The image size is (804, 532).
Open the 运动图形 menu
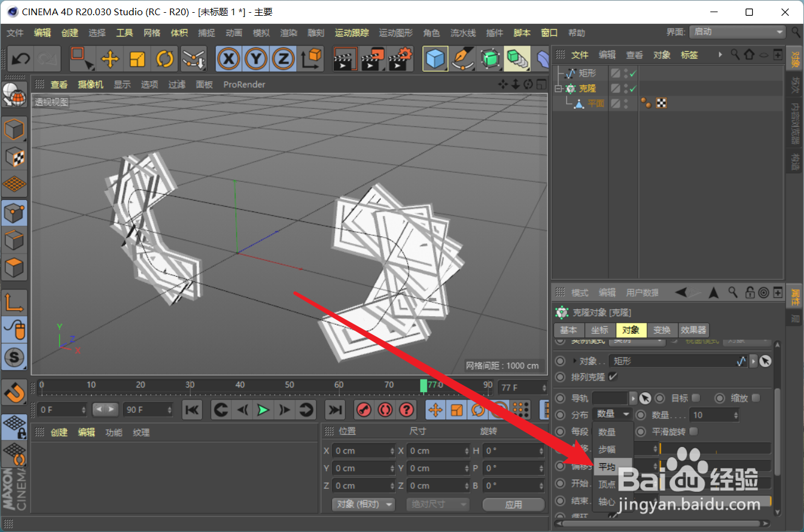(395, 33)
